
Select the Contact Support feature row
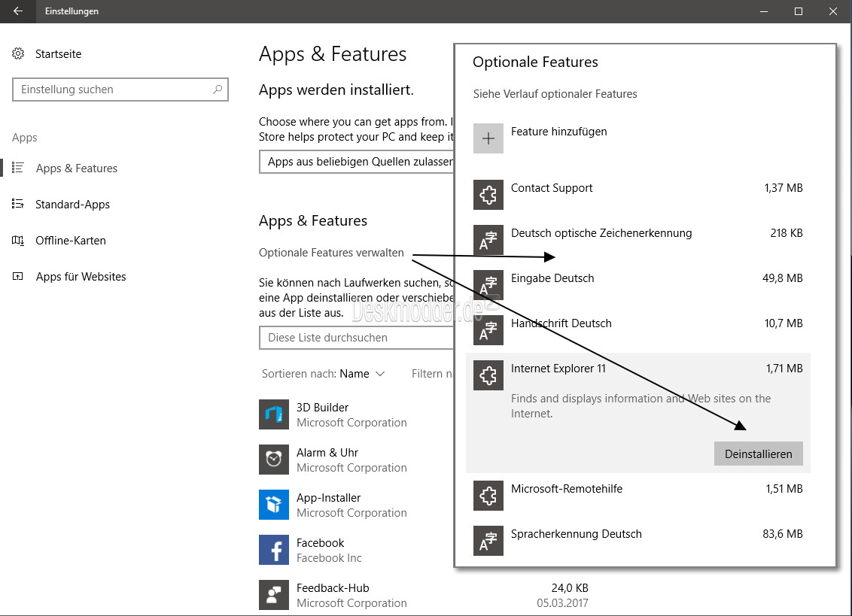coord(638,195)
